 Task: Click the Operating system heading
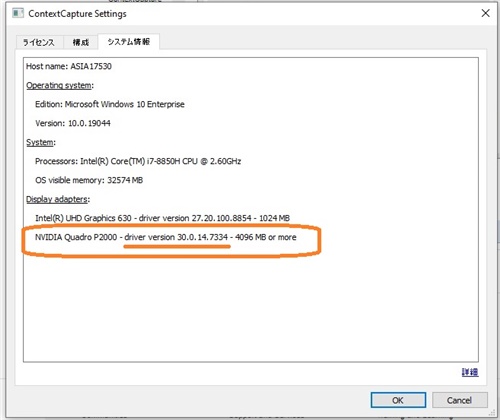point(60,85)
